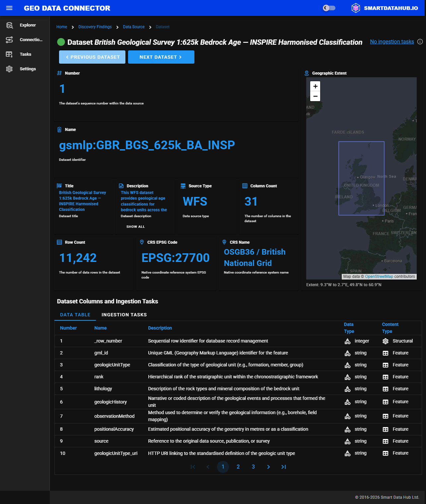This screenshot has width=426, height=504.
Task: Go to the Next Dataset
Action: click(x=161, y=57)
